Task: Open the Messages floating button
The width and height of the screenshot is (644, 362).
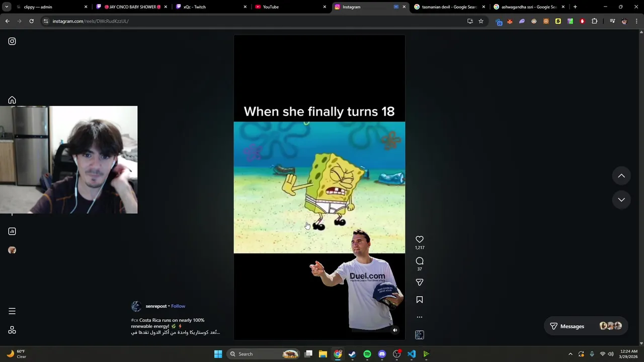Action: pyautogui.click(x=586, y=326)
